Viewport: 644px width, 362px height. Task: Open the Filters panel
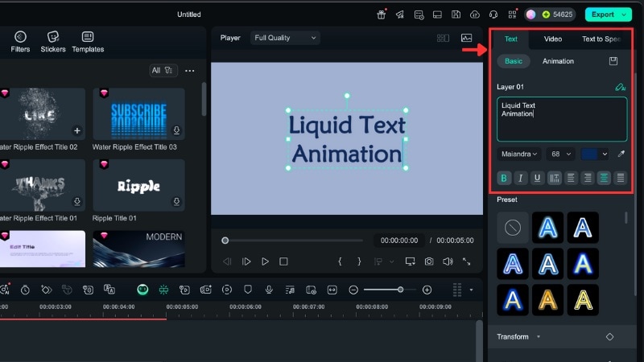[20, 42]
